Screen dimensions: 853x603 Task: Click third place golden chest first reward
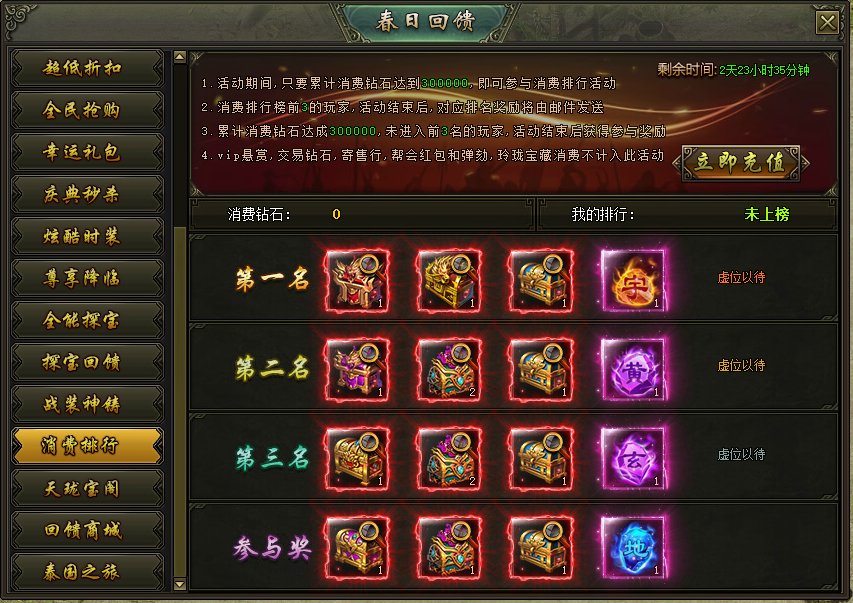(x=357, y=459)
